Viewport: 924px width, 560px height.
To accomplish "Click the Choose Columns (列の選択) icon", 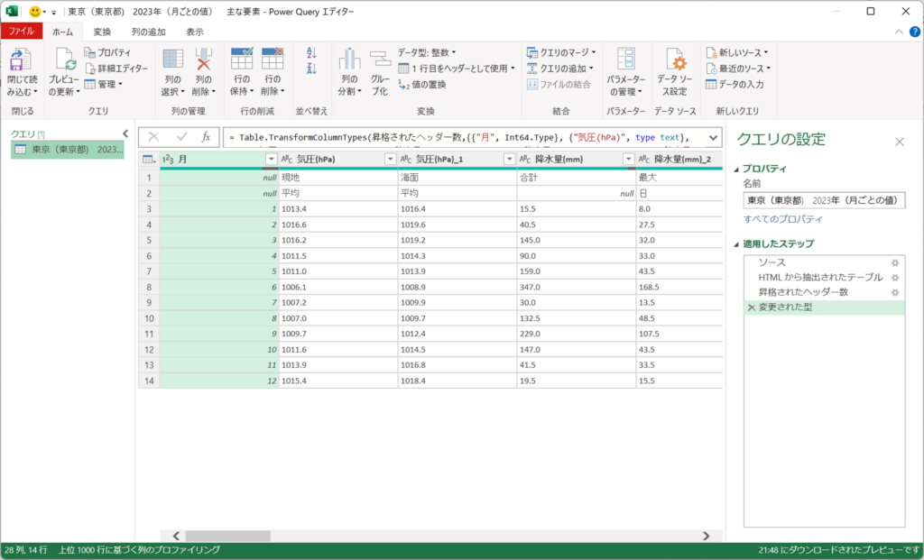I will [x=172, y=60].
